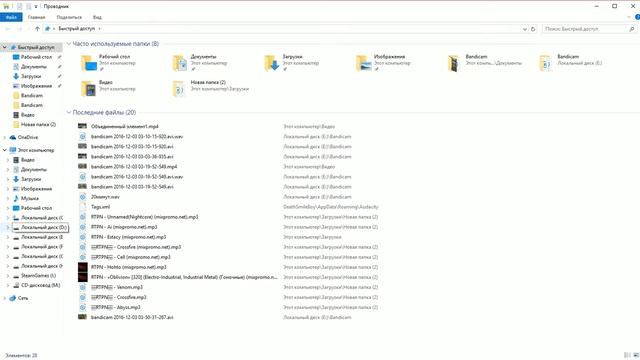The width and height of the screenshot is (640, 360).
Task: Click the Быстрый доступ address bar breadcrumb
Action: (x=76, y=29)
